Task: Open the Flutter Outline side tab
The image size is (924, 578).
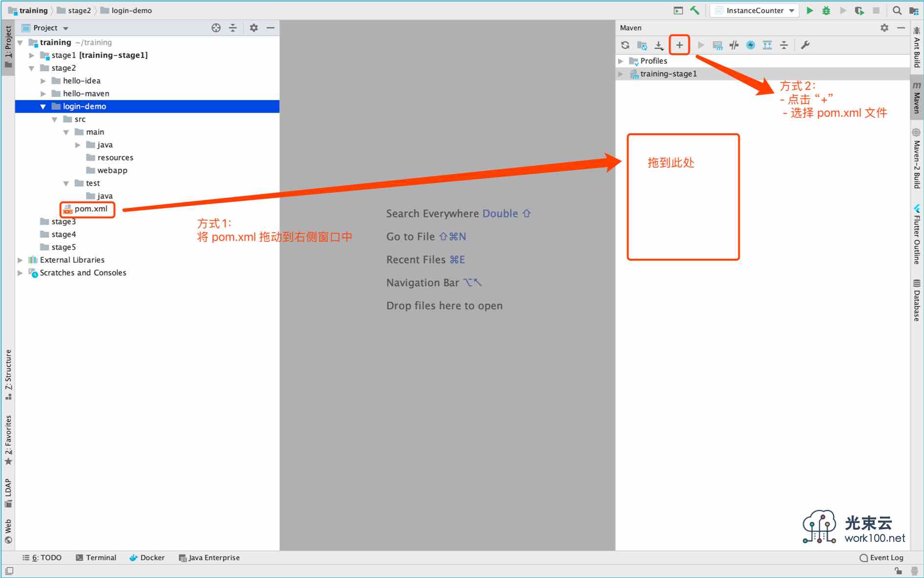Action: pyautogui.click(x=917, y=235)
